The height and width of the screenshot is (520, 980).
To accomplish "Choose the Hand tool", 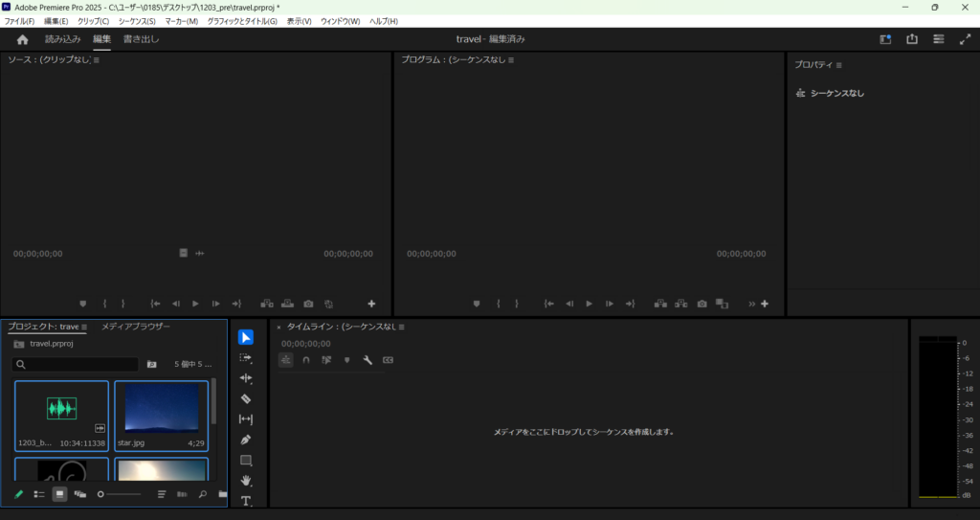I will (246, 481).
